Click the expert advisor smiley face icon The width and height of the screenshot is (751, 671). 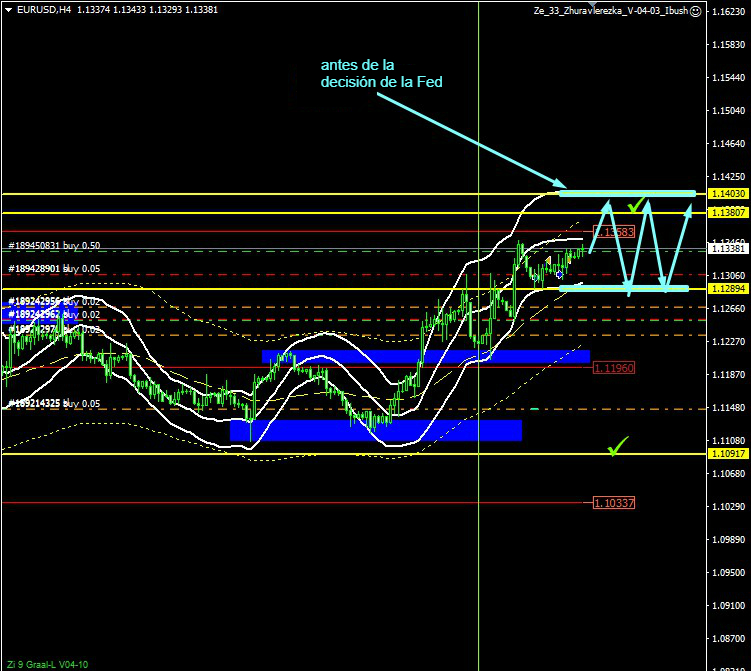(695, 10)
